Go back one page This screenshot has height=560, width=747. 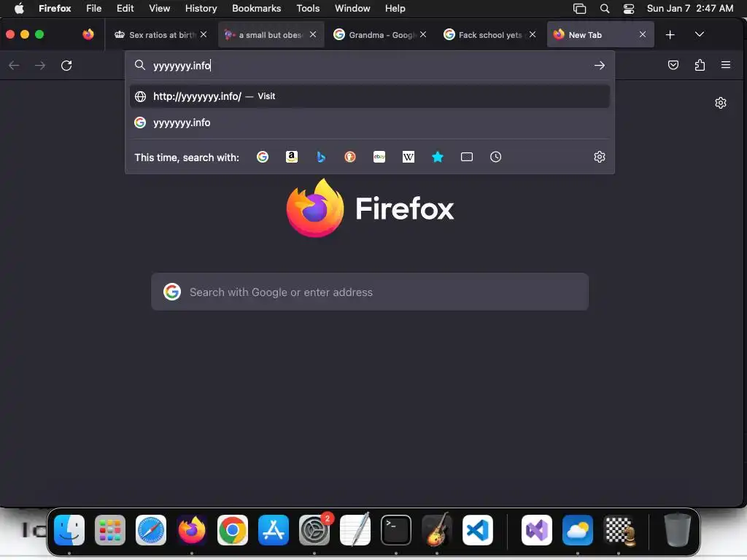click(15, 65)
